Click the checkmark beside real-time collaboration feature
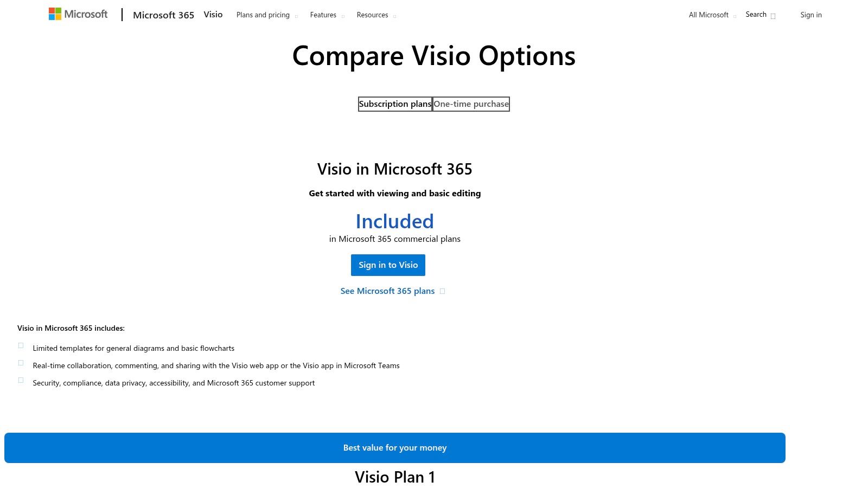The image size is (868, 488). (x=21, y=363)
